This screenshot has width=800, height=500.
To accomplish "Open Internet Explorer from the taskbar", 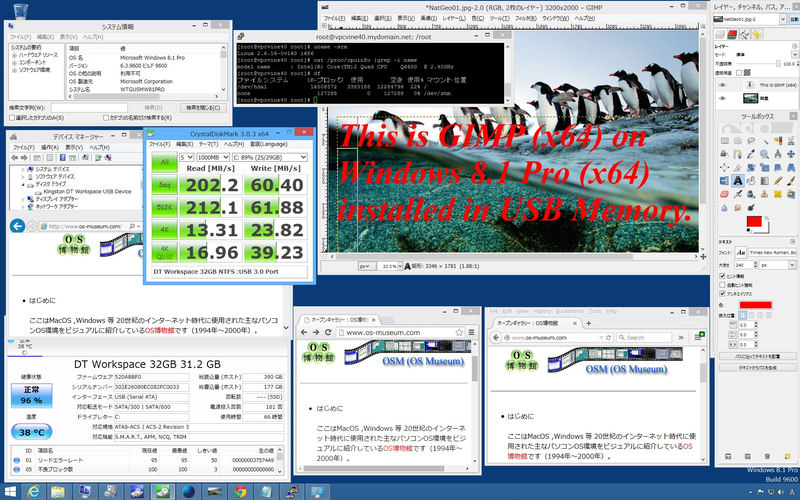I will tap(34, 492).
